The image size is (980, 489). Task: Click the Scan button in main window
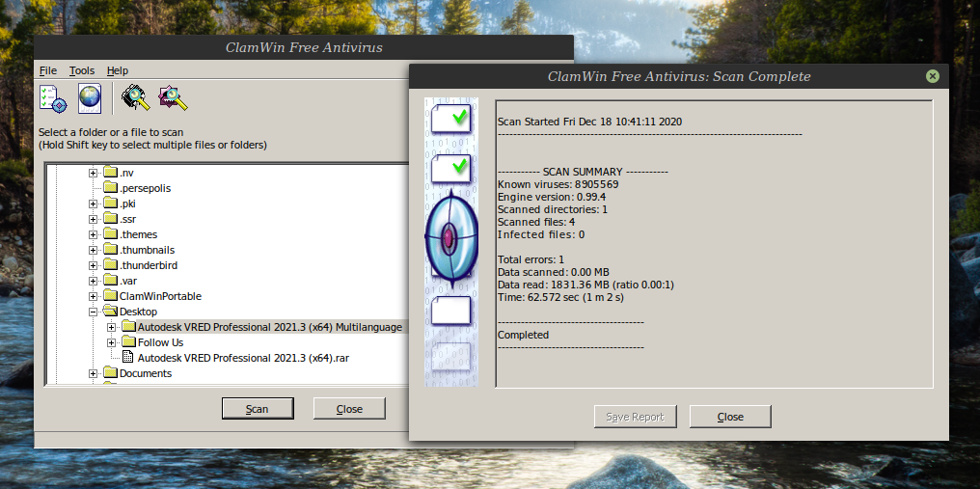click(258, 409)
